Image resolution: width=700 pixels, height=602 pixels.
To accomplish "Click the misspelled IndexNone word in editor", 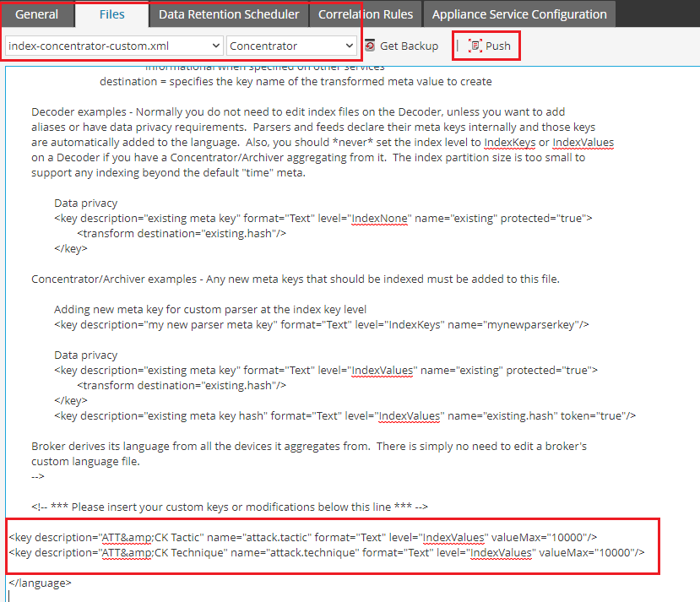I will click(x=380, y=218).
